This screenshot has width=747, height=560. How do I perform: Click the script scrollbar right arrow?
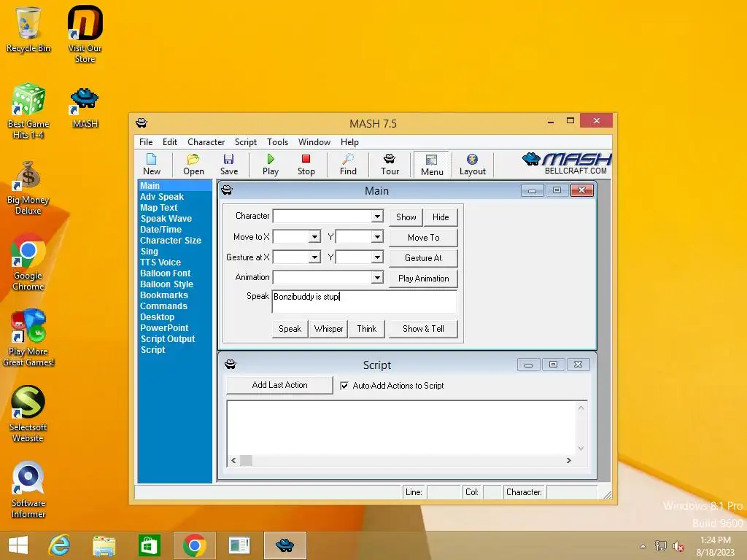click(568, 461)
